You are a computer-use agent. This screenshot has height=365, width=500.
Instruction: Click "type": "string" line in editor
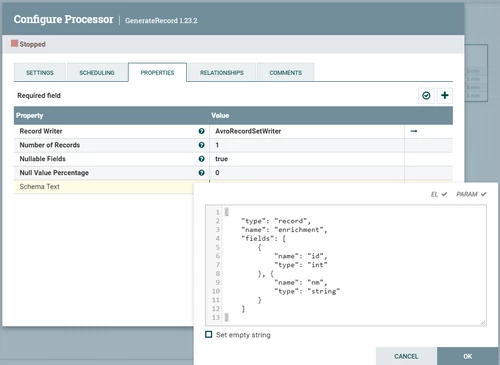coord(307,291)
